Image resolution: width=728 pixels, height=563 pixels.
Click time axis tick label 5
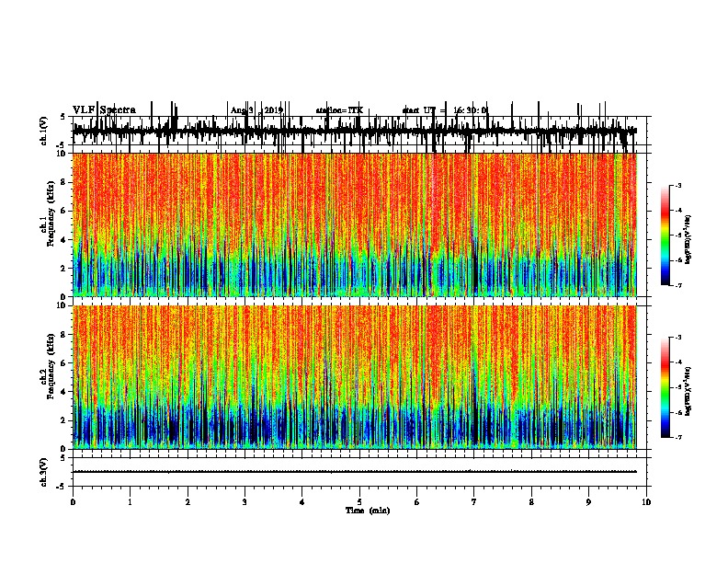click(359, 502)
